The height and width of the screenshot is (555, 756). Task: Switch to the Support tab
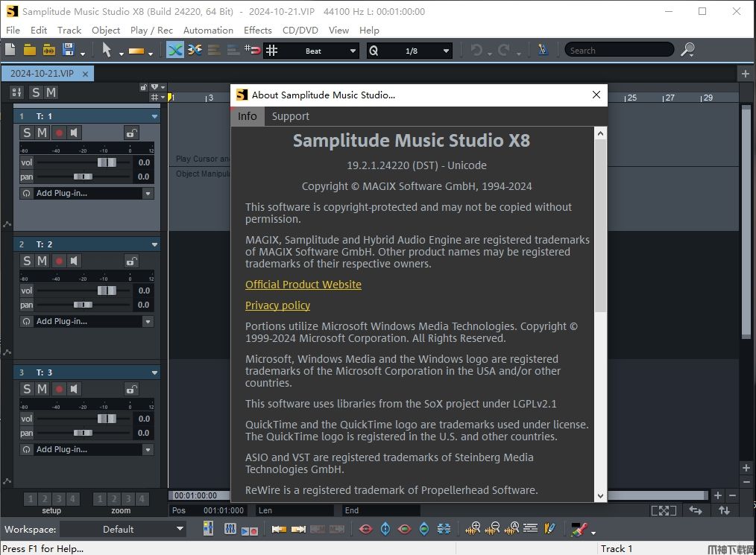(290, 116)
